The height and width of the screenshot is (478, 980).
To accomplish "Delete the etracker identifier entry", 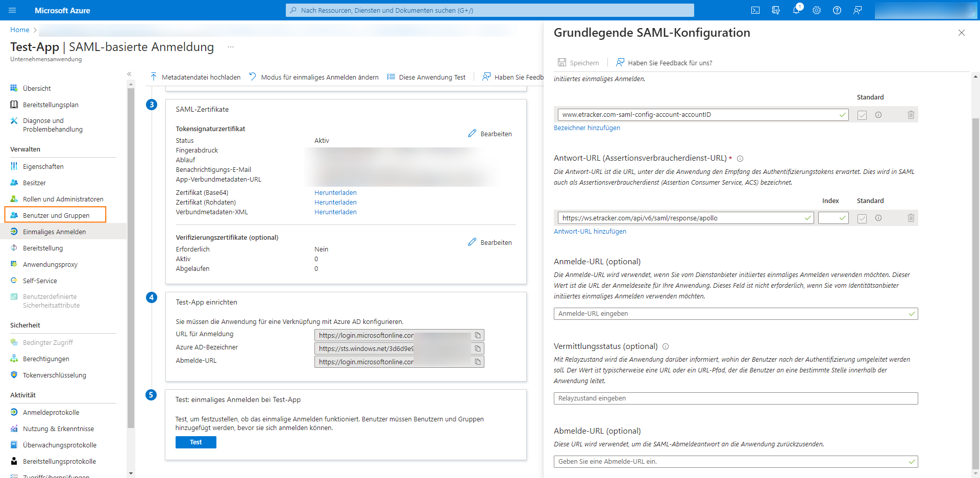I will pyautogui.click(x=911, y=115).
